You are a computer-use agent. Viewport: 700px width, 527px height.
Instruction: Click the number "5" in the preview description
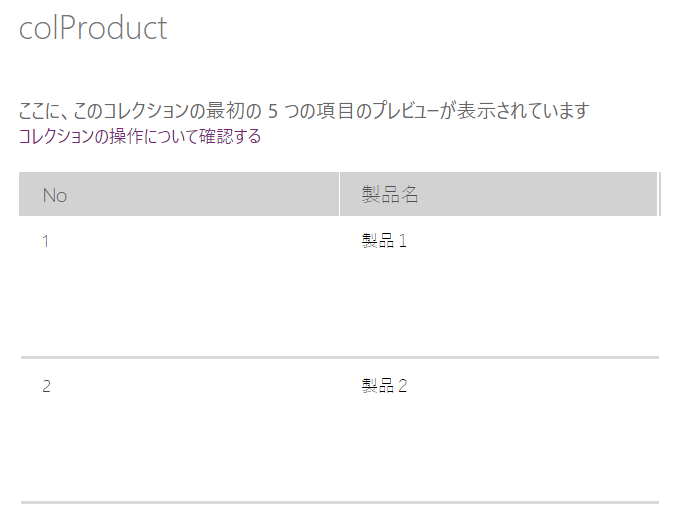tap(273, 111)
